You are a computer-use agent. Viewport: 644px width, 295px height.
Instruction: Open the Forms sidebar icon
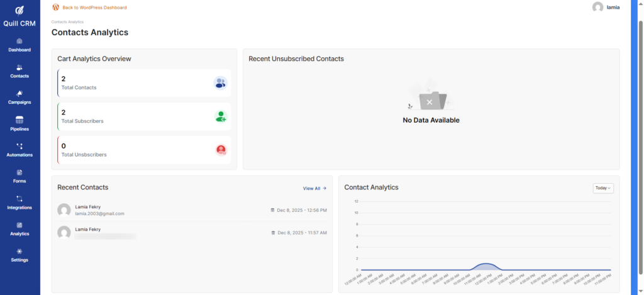click(x=19, y=172)
